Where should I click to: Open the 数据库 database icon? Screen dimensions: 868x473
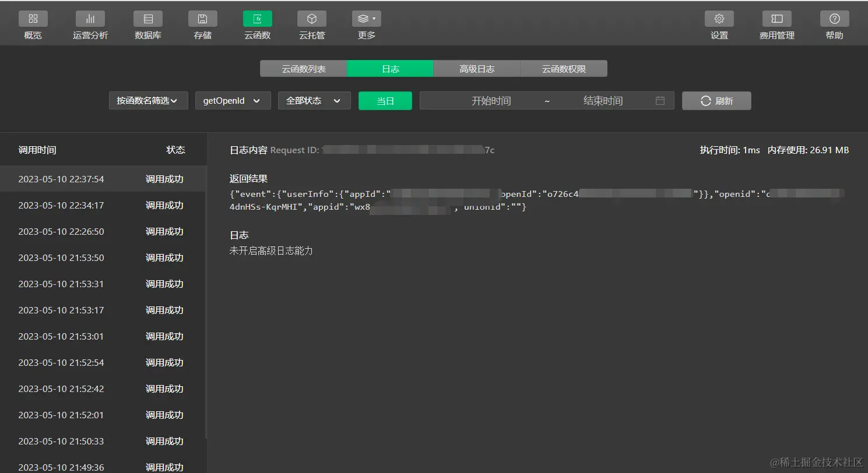click(x=148, y=19)
